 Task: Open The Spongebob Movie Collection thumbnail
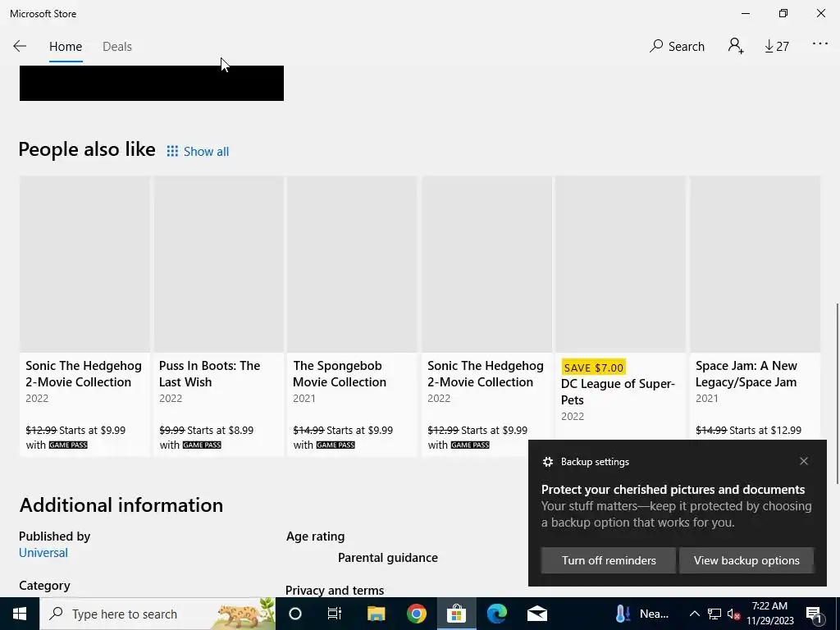(352, 264)
